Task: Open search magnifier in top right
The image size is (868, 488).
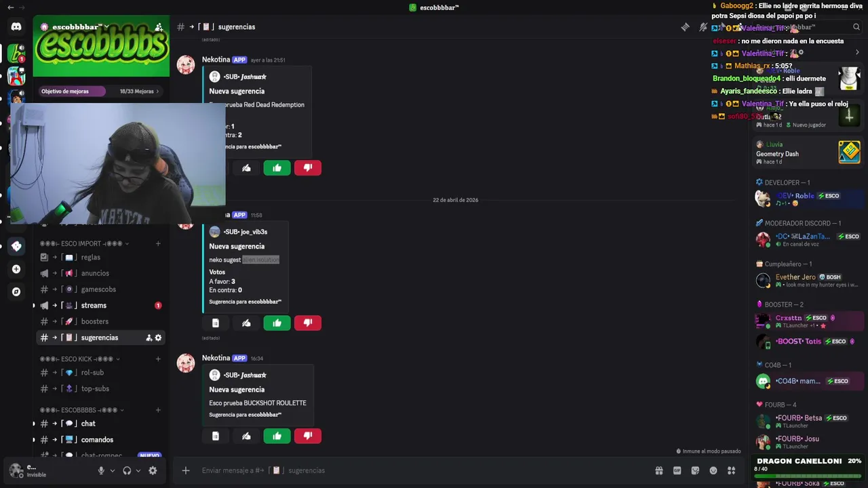Action: click(x=856, y=27)
